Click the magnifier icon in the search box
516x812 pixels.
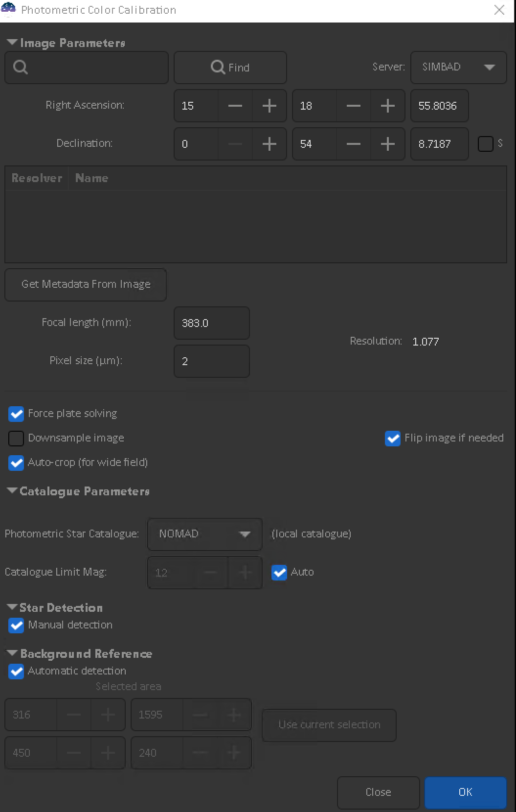click(21, 68)
